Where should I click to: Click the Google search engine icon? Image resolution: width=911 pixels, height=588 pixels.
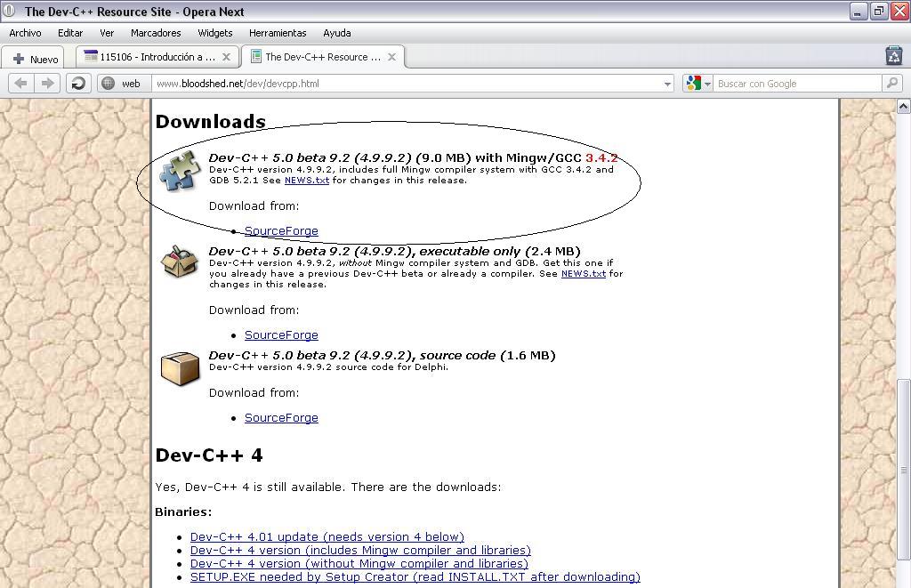(693, 83)
